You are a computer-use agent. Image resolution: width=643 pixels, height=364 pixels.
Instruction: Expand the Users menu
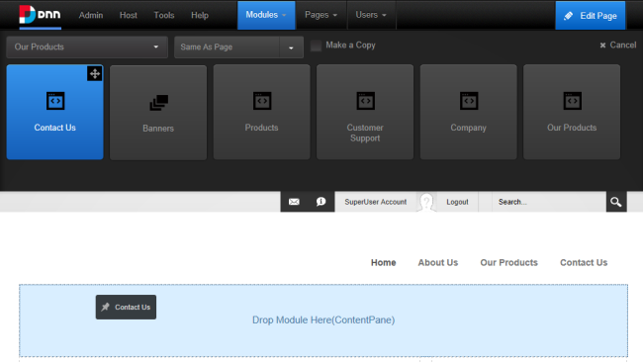(x=371, y=15)
